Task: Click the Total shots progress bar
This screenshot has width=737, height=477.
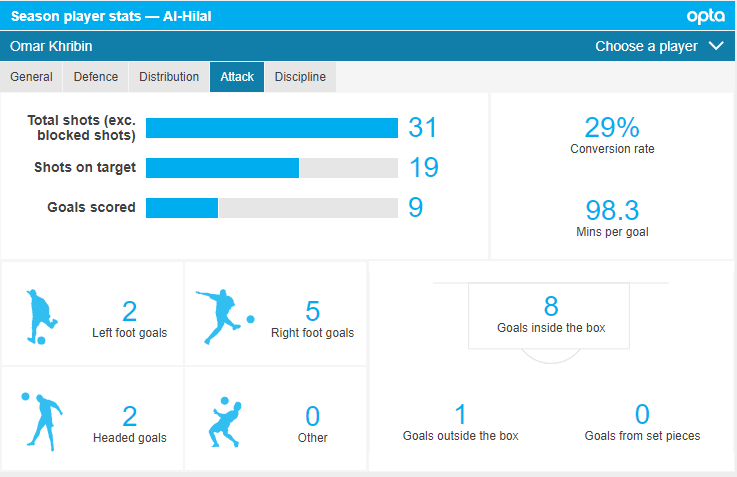Action: pos(271,128)
